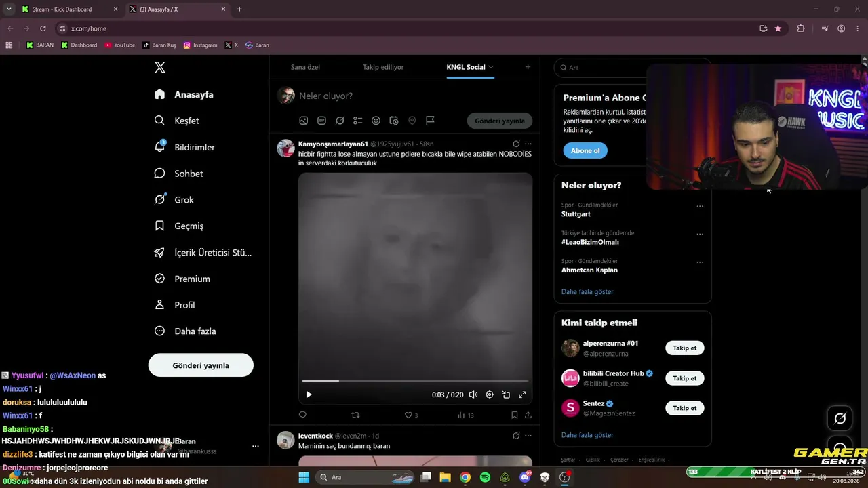868x488 pixels.
Task: Enter video fullscreen mode
Action: click(522, 394)
